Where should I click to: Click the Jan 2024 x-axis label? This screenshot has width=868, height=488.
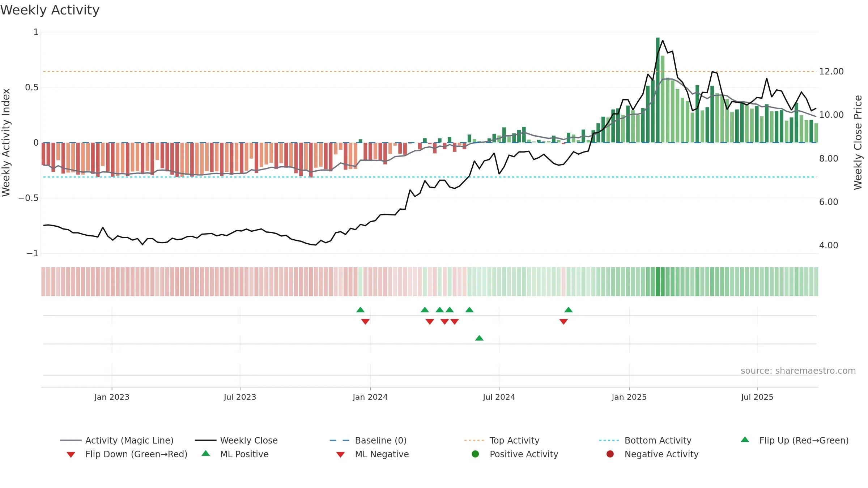[370, 397]
